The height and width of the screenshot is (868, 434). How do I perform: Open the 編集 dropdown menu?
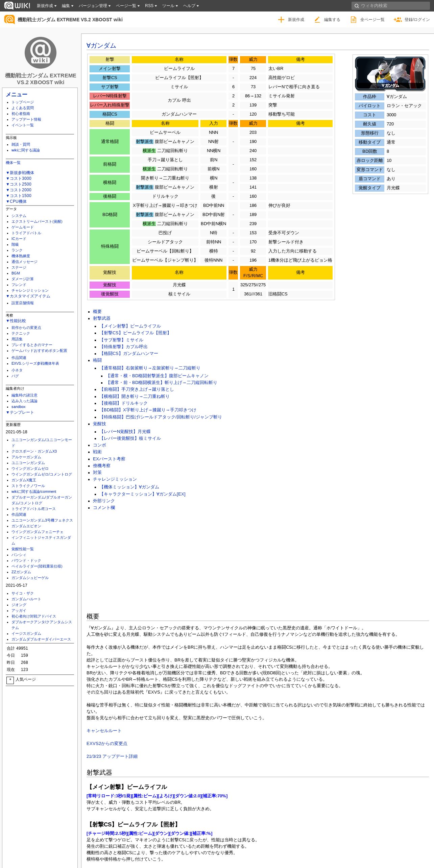[68, 6]
